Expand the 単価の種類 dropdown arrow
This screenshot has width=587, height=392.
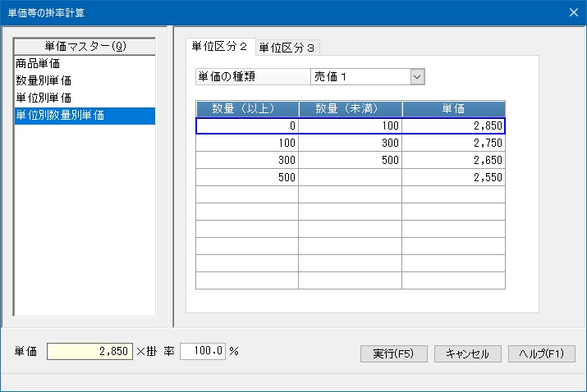pyautogui.click(x=416, y=76)
